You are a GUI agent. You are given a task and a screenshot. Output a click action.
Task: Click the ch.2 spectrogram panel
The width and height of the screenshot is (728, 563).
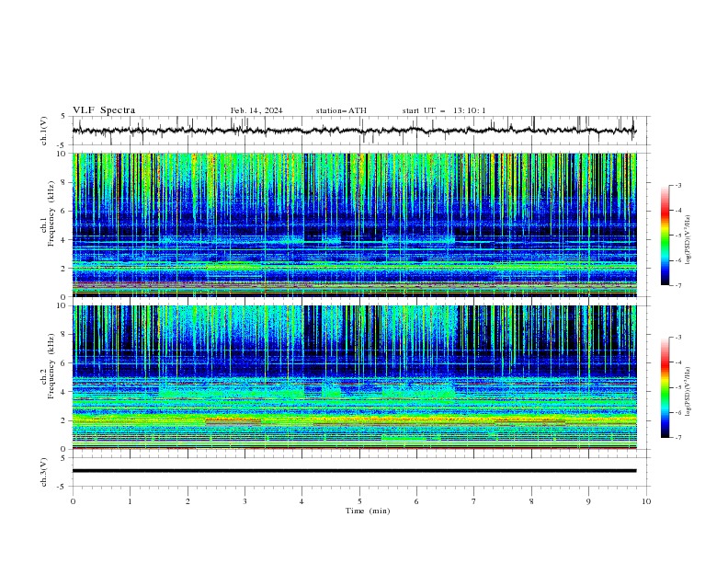[x=354, y=377]
